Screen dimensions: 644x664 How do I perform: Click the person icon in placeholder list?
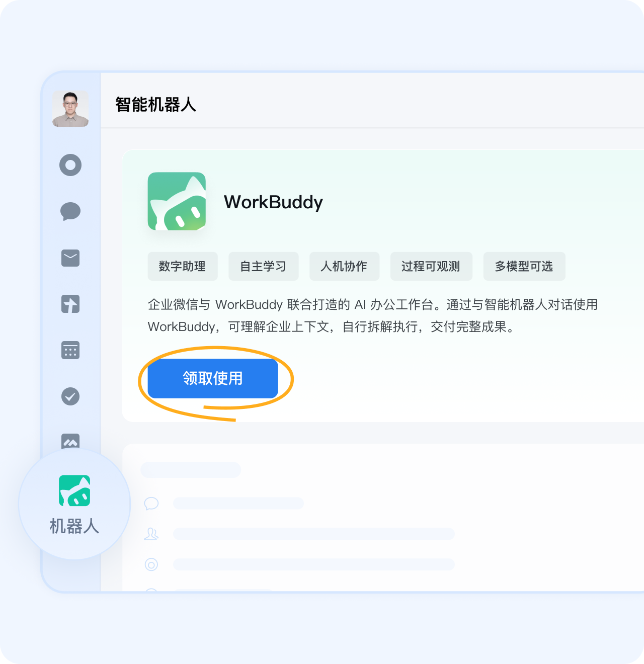151,534
